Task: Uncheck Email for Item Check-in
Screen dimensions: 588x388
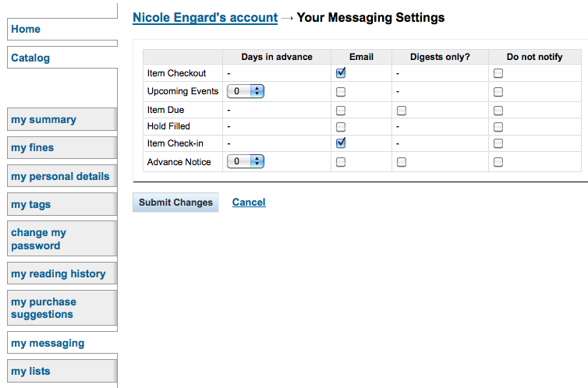Action: tap(341, 143)
